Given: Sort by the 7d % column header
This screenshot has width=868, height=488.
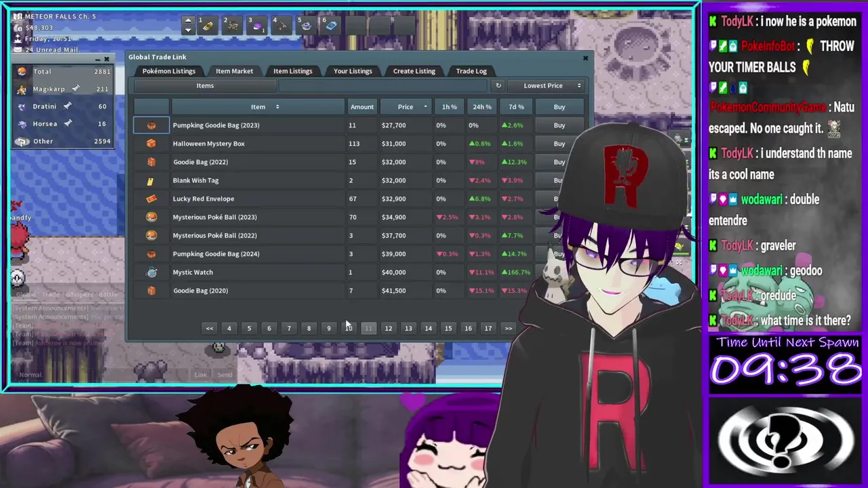Looking at the screenshot, I should [516, 106].
